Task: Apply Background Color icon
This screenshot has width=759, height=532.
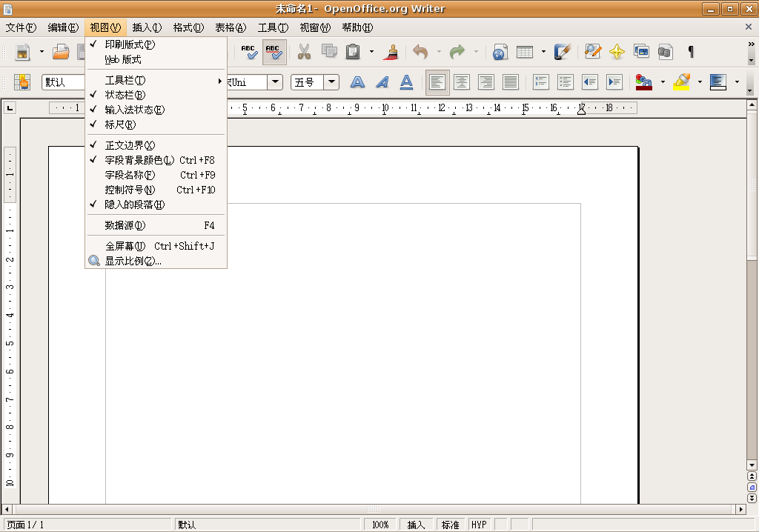Action: click(717, 82)
